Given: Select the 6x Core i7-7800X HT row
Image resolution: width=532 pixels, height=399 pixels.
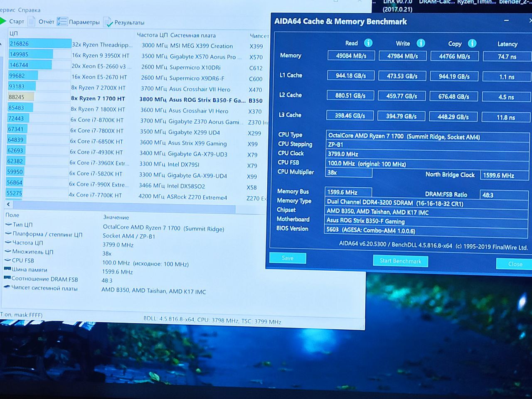Looking at the screenshot, I should tap(137, 131).
